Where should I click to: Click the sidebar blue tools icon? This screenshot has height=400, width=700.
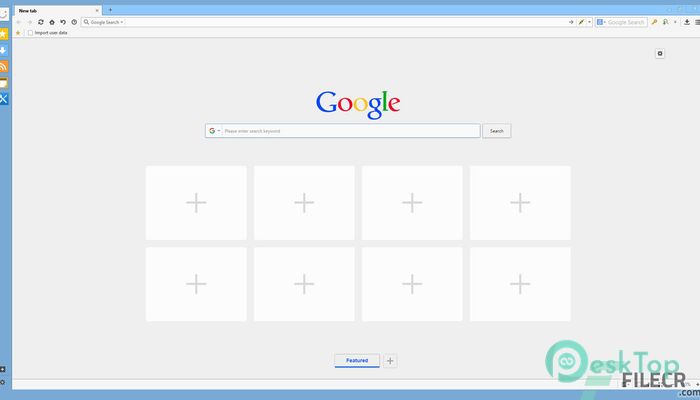pyautogui.click(x=4, y=99)
